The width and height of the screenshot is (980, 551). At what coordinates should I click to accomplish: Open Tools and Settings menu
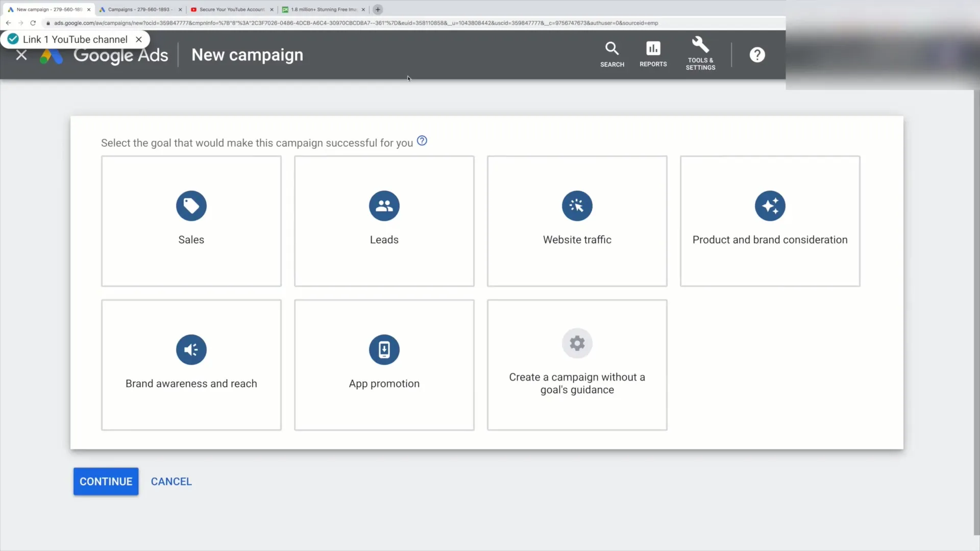point(700,55)
